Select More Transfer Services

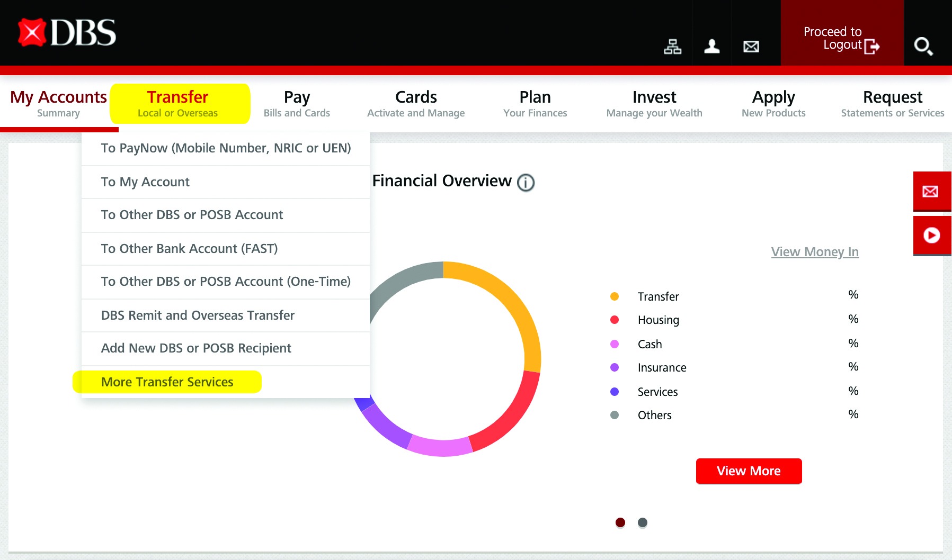coord(167,382)
